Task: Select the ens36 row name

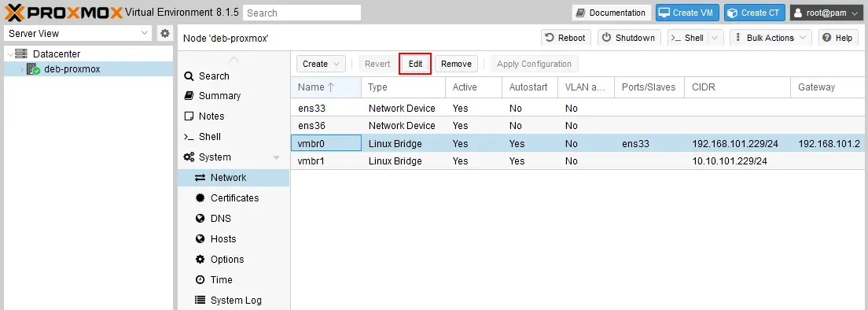Action: 311,126
